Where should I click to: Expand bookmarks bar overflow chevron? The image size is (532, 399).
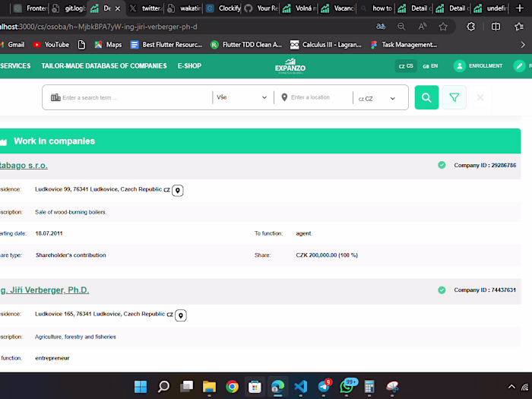point(523,45)
